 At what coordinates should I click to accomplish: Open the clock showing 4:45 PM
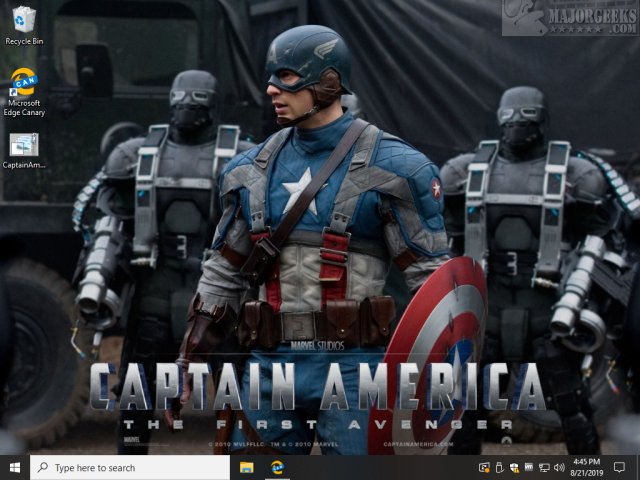click(587, 468)
